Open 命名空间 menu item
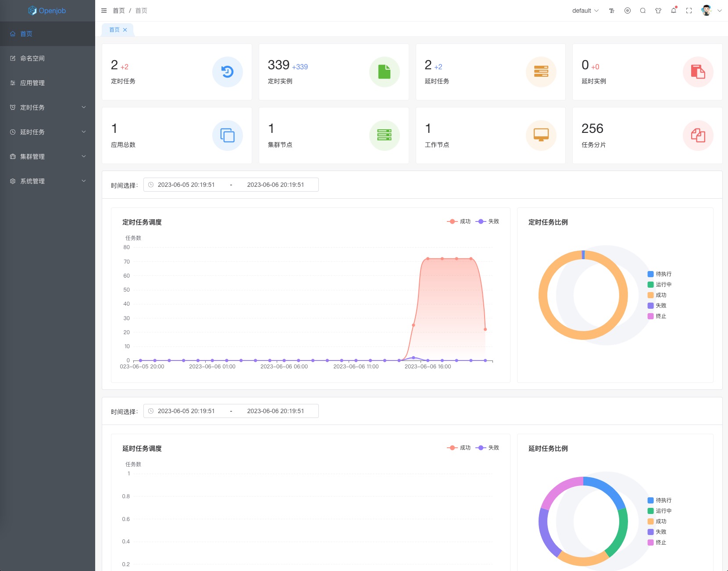This screenshot has height=571, width=728. (47, 58)
